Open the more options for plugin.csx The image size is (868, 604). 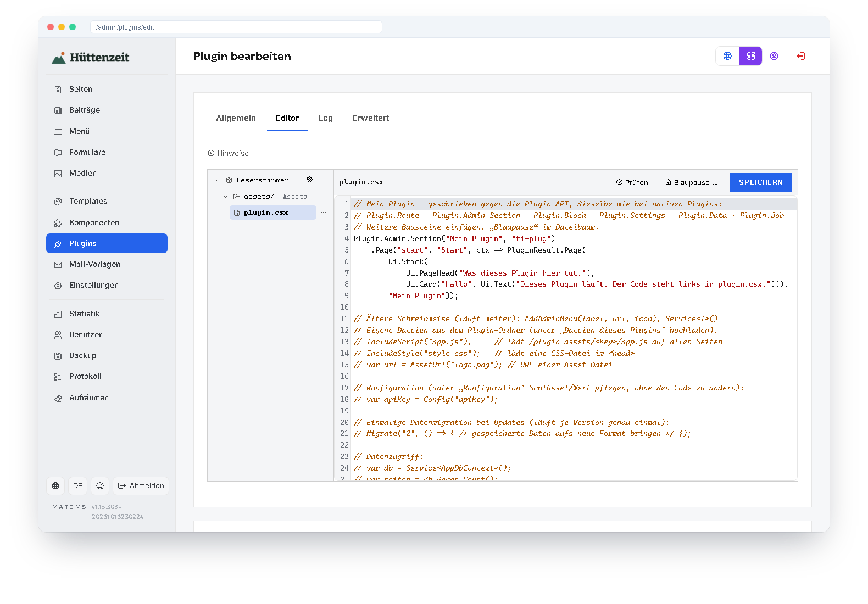click(x=323, y=212)
